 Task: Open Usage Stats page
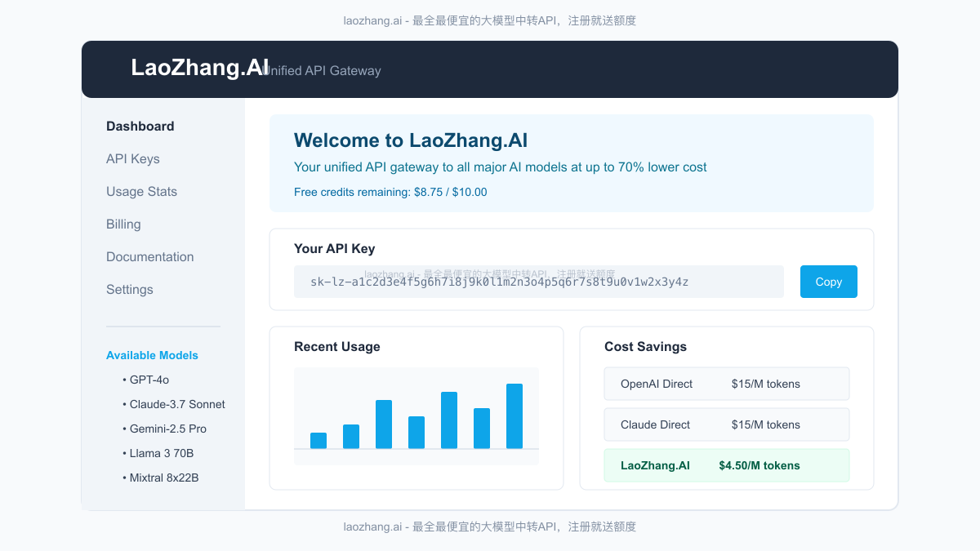pyautogui.click(x=141, y=192)
